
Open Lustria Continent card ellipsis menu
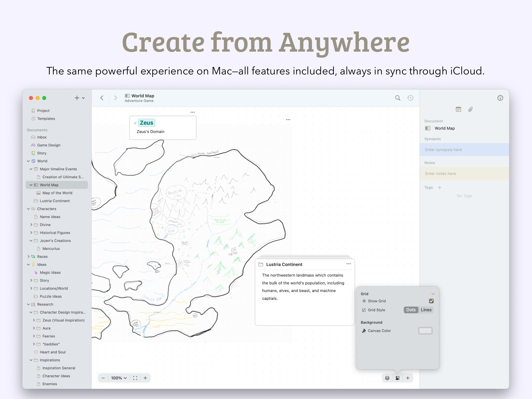(x=349, y=264)
